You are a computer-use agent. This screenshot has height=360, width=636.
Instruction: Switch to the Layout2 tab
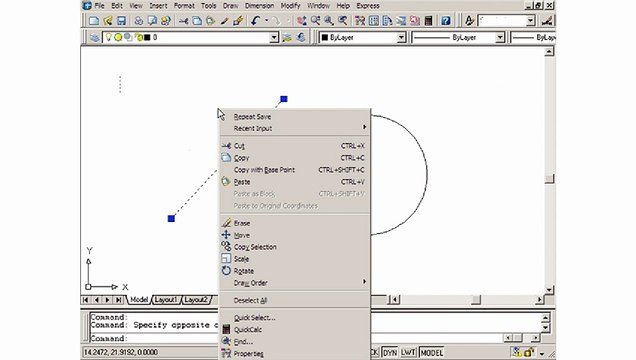click(x=196, y=300)
